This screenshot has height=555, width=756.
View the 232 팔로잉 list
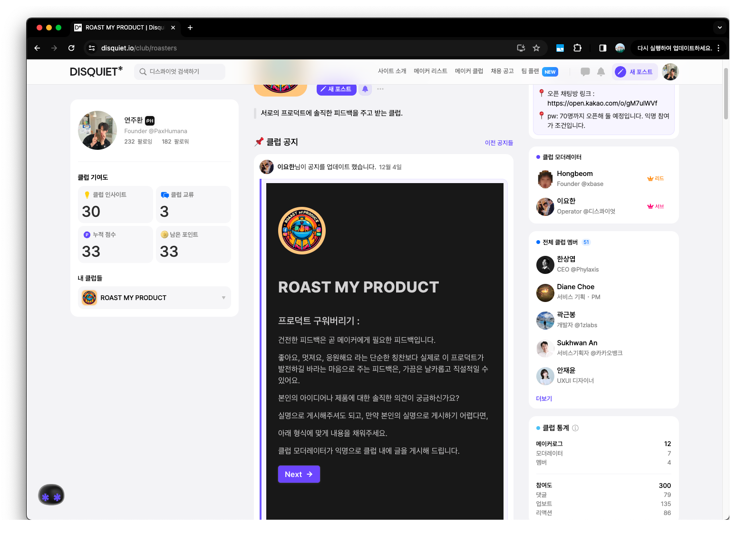pos(138,142)
